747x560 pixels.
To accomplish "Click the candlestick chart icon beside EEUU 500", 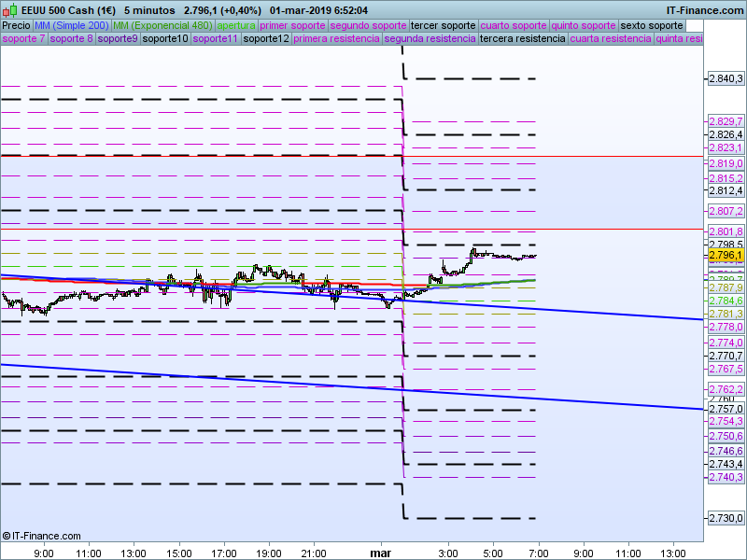I will coord(9,10).
